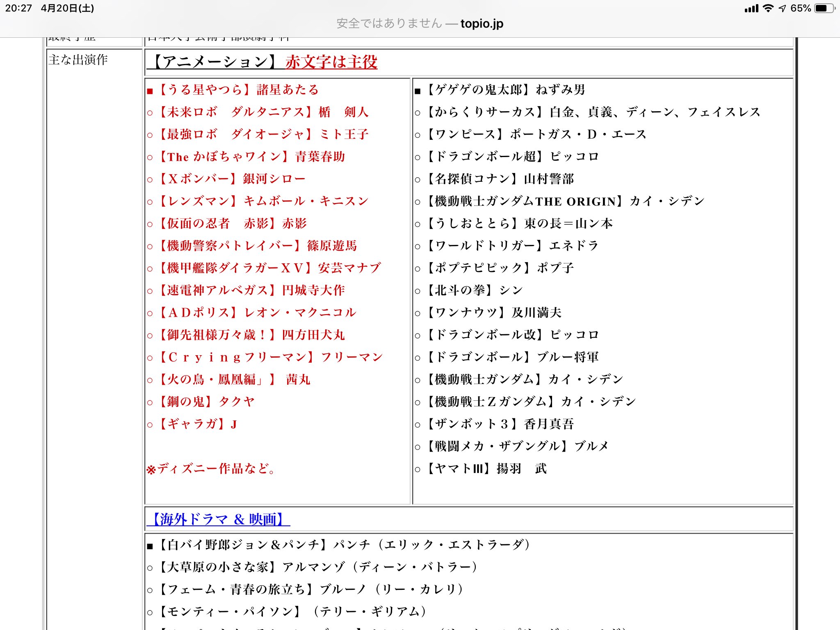840x630 pixels.
Task: Tap the Wi-Fi status icon
Action: pos(769,8)
